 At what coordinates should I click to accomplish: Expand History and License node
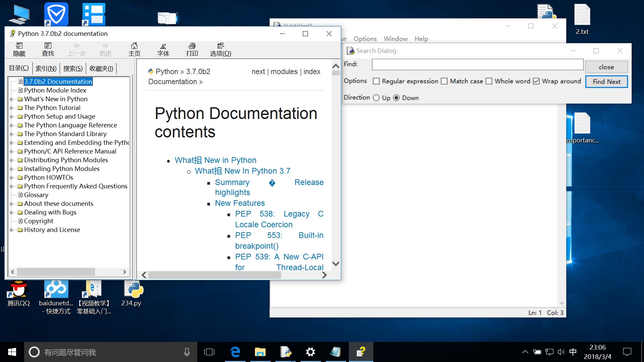click(x=11, y=230)
